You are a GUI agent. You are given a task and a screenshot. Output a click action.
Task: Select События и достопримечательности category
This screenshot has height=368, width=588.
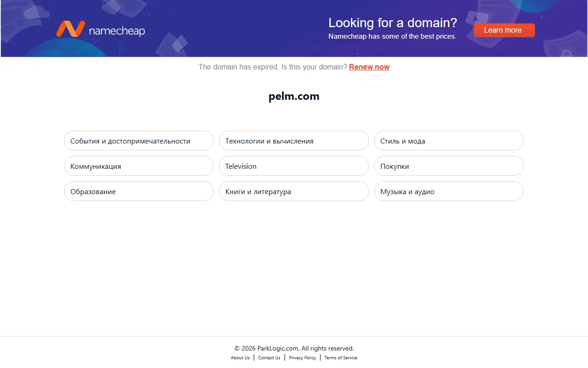point(139,141)
